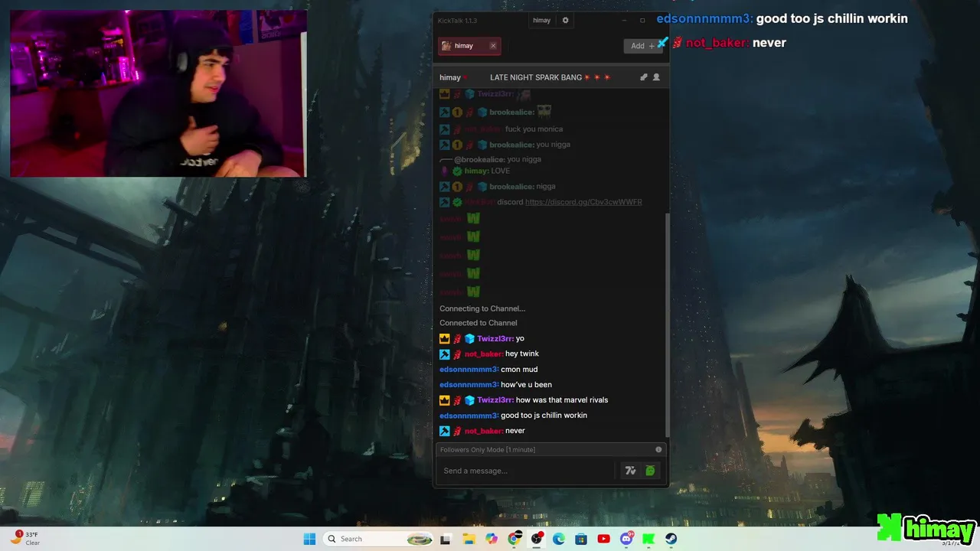The width and height of the screenshot is (980, 551).
Task: Open Microsoft Store from the taskbar
Action: click(x=581, y=539)
